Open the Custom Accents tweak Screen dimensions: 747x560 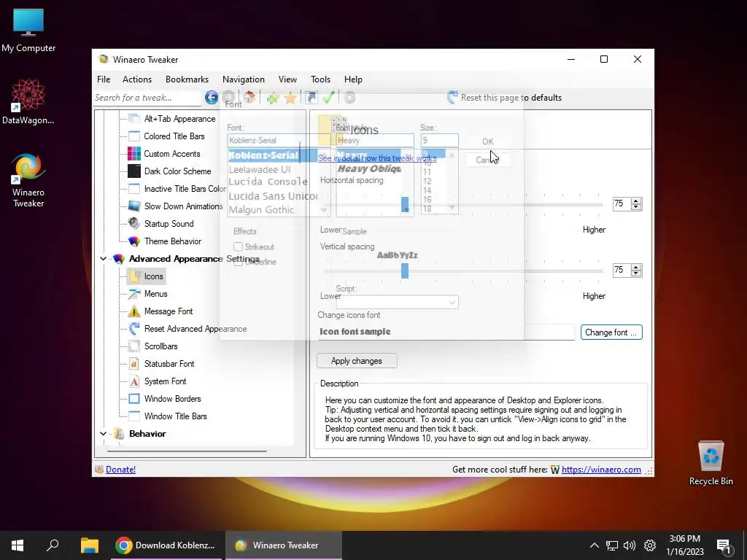pyautogui.click(x=172, y=154)
